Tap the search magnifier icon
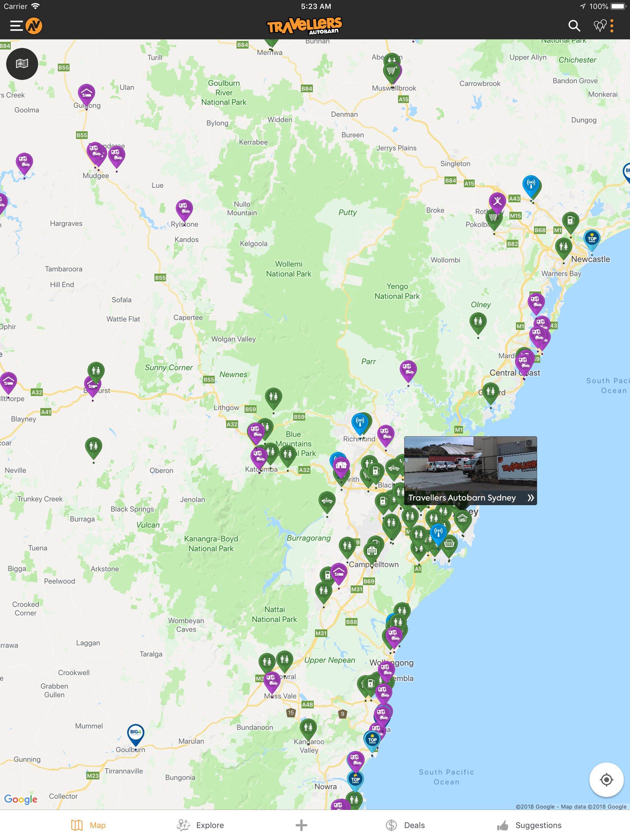 point(574,26)
